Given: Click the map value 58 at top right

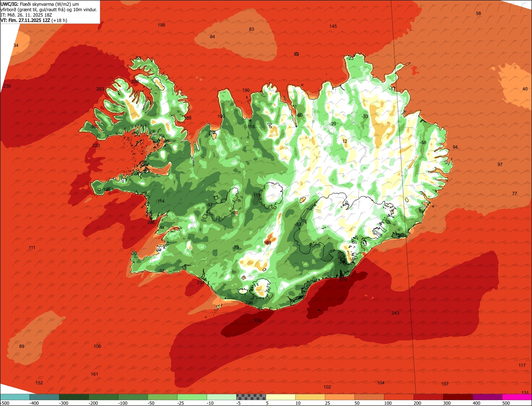Looking at the screenshot, I should coord(478,14).
